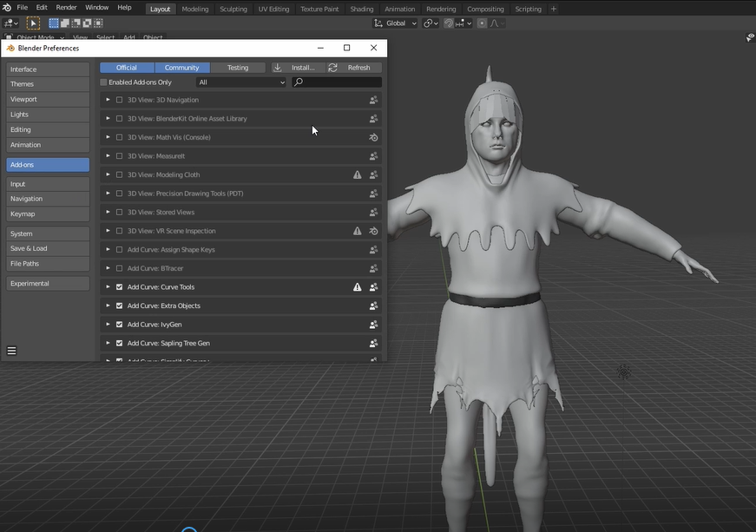Toggle the Snap magnet icon
The image size is (756, 532).
(x=448, y=23)
